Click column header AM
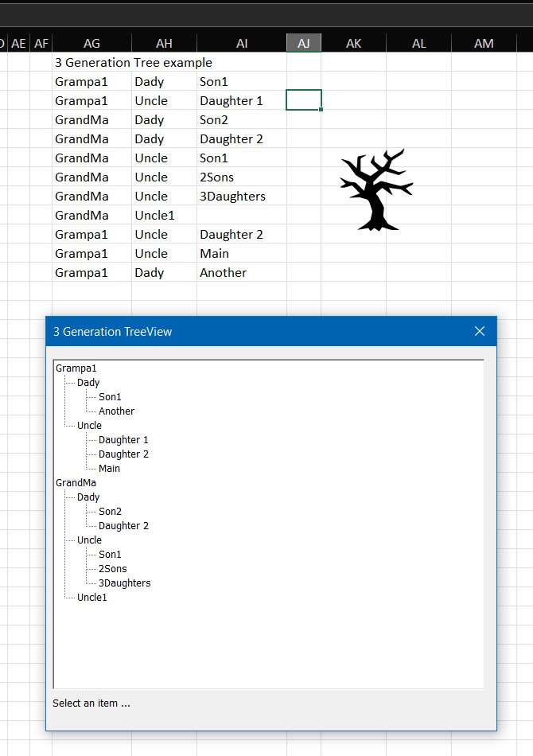The width and height of the screenshot is (533, 756). tap(484, 44)
